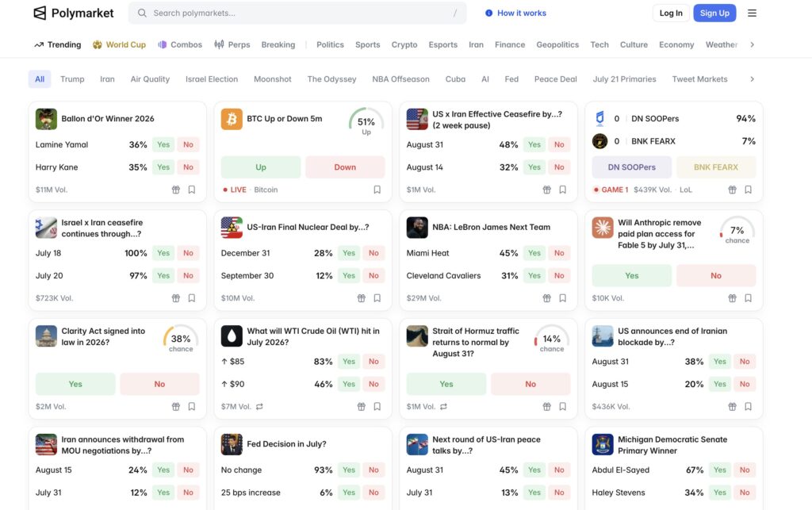Bookmark the Ballon d'Or Winner 2026 market

tap(192, 190)
